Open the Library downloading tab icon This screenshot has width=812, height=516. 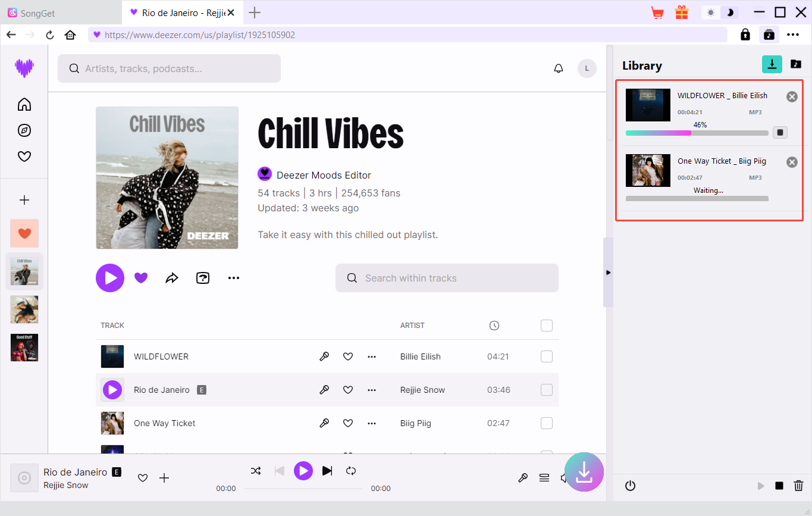pos(772,65)
